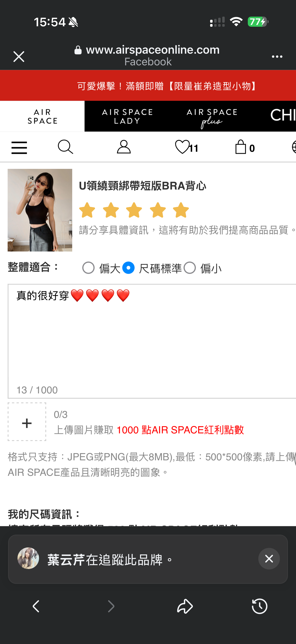Image resolution: width=296 pixels, height=644 pixels.
Task: Add a photo with the plus upload box
Action: (27, 421)
